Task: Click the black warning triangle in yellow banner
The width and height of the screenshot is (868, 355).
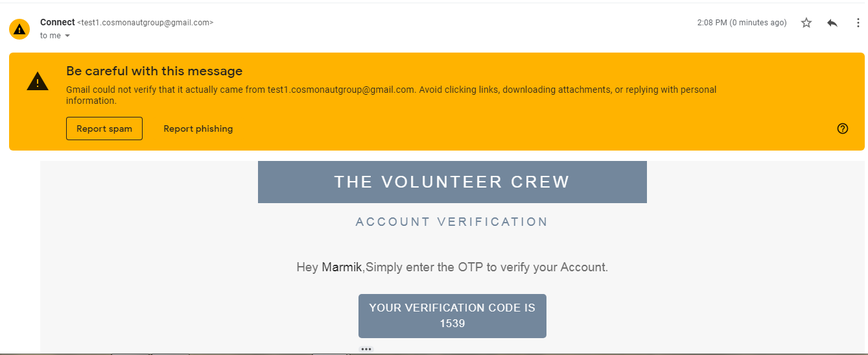Action: coord(38,82)
